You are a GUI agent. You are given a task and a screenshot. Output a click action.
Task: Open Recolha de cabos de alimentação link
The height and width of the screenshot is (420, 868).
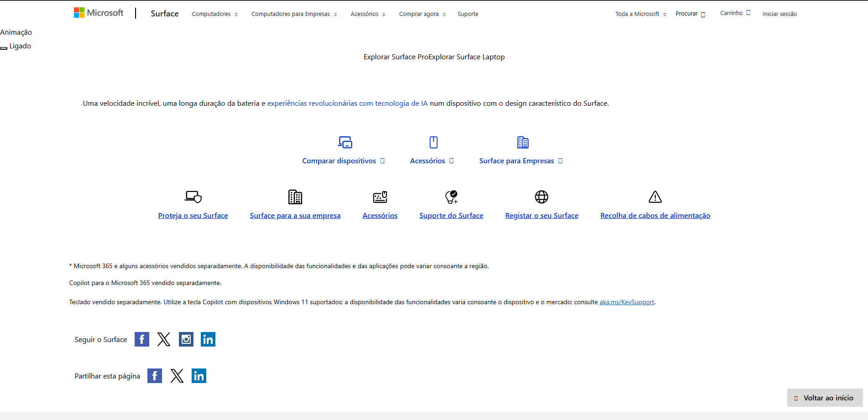point(655,216)
